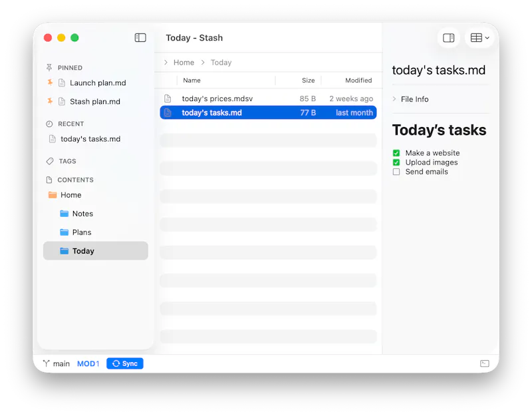
Task: Click the chevron between Home and Today
Action: 203,62
